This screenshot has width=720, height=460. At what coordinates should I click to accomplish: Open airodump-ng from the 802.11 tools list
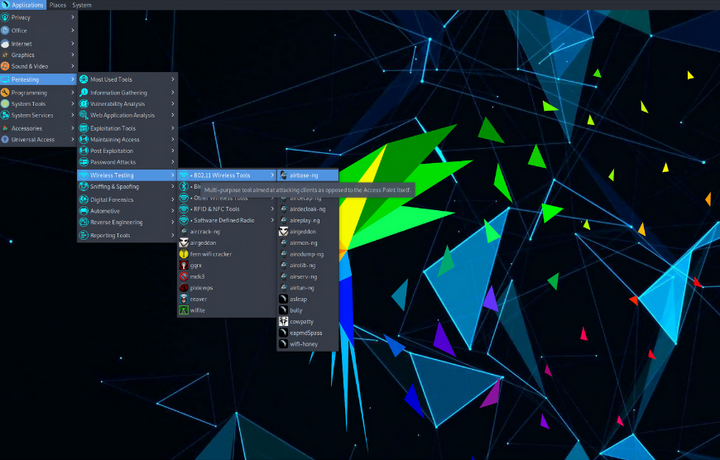pos(306,254)
